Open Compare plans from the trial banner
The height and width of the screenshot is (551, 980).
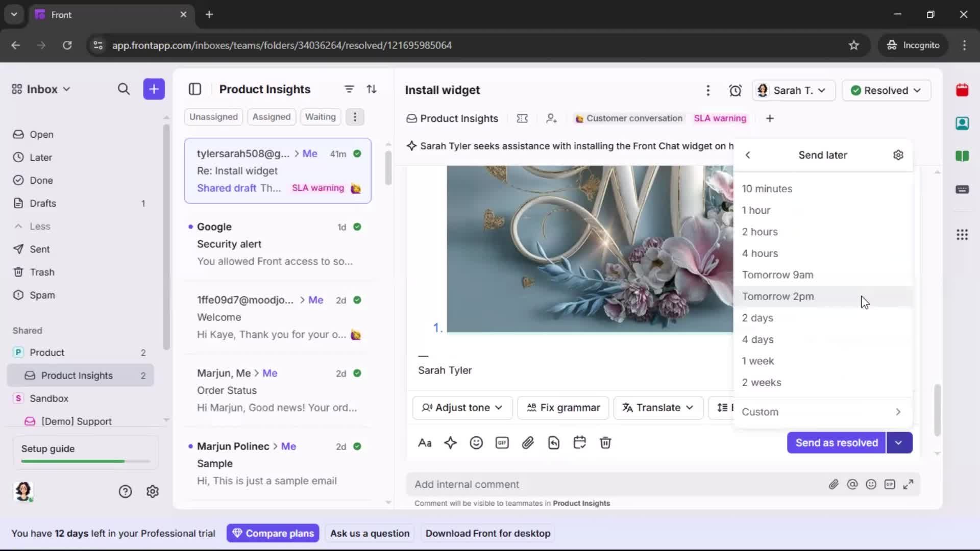coord(273,533)
